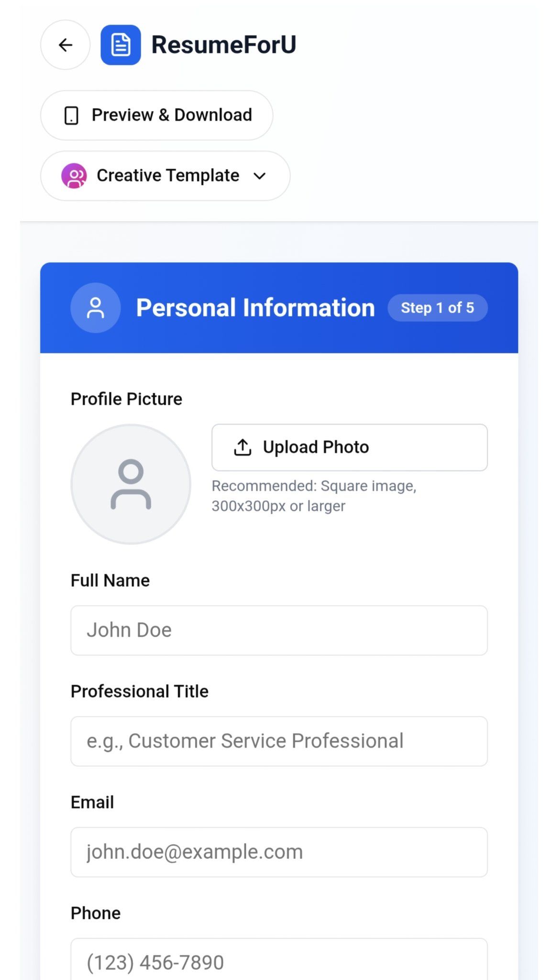
Task: Click the Upload Photo button
Action: [350, 447]
